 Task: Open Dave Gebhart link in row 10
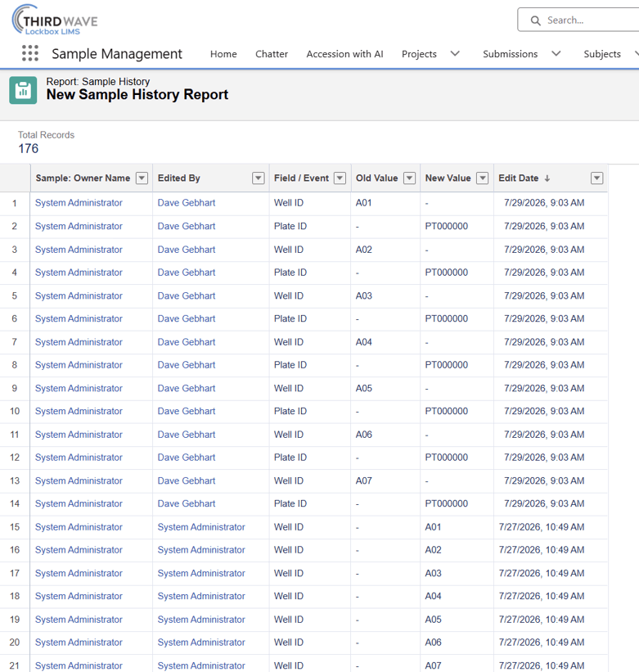coord(187,411)
